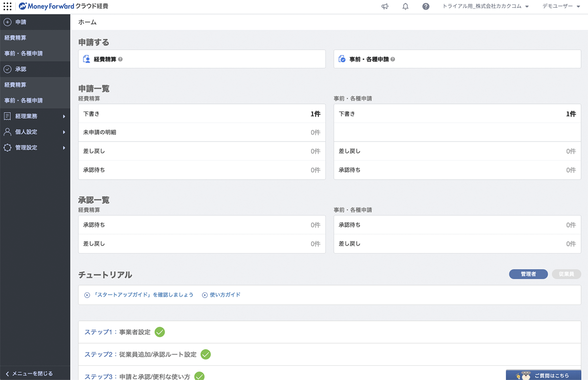This screenshot has height=380, width=588.
Task: Open 経費精算 under 申請 in sidebar
Action: point(35,38)
